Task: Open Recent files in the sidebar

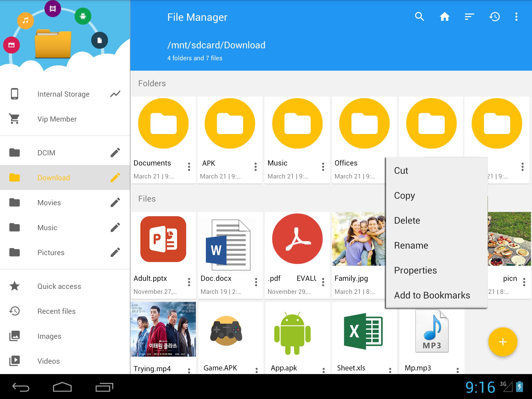Action: (65, 311)
